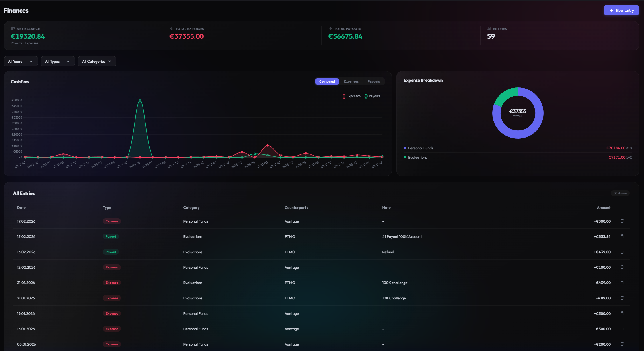
Task: Click the Entries list icon in stats bar
Action: (489, 28)
